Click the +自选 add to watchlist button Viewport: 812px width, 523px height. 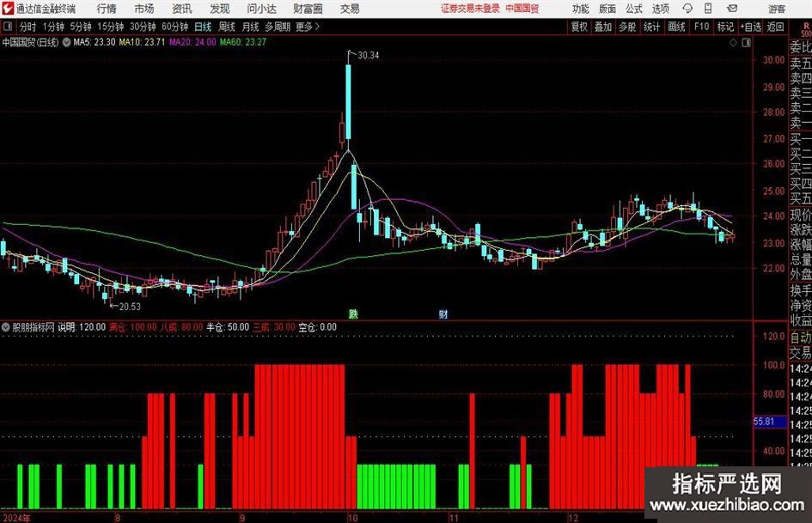point(752,27)
